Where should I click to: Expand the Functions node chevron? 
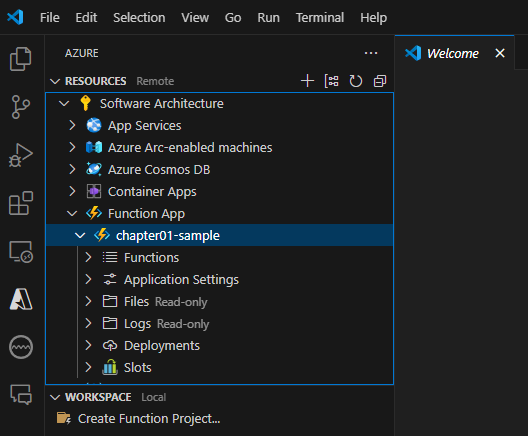coord(88,257)
